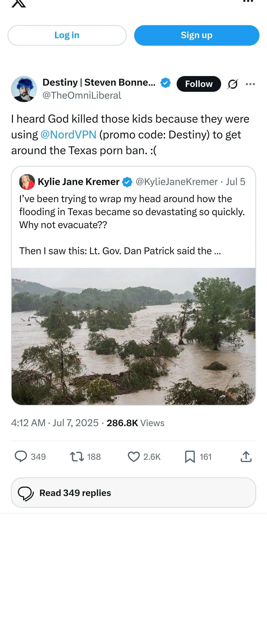Open the @NordVPN mention link
This screenshot has height=644, width=267.
click(x=68, y=135)
